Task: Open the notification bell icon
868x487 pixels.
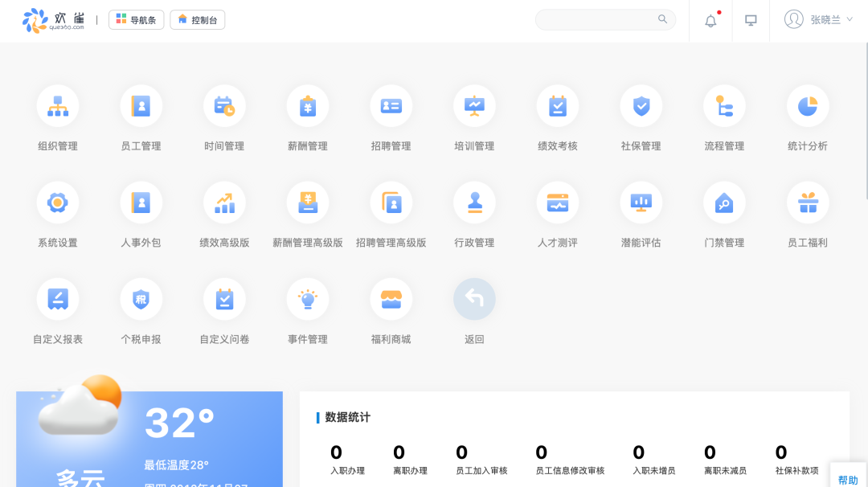Action: tap(710, 20)
